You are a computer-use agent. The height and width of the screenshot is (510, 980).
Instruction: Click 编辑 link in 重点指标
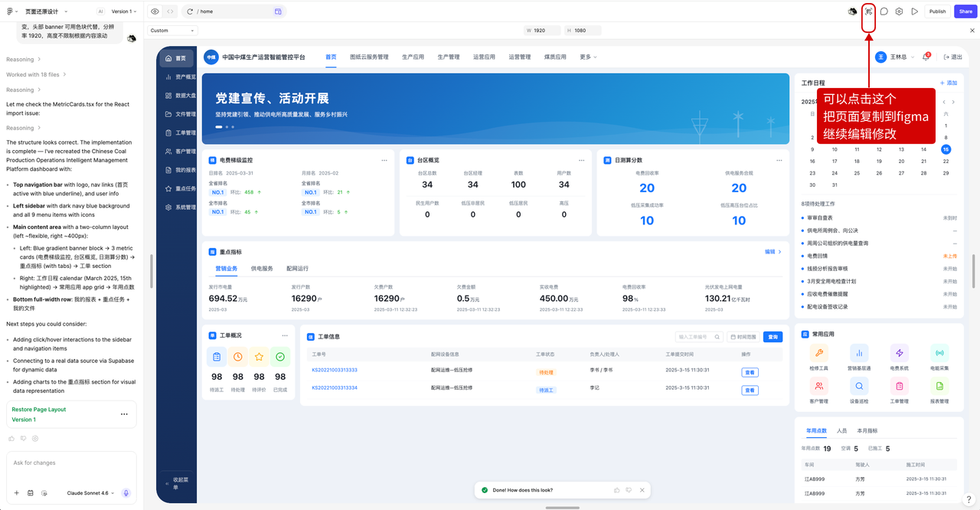click(x=773, y=251)
